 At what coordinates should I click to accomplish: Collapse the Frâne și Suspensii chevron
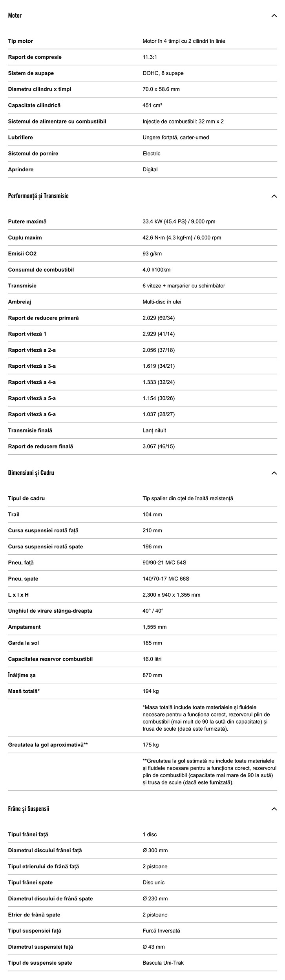tap(274, 809)
